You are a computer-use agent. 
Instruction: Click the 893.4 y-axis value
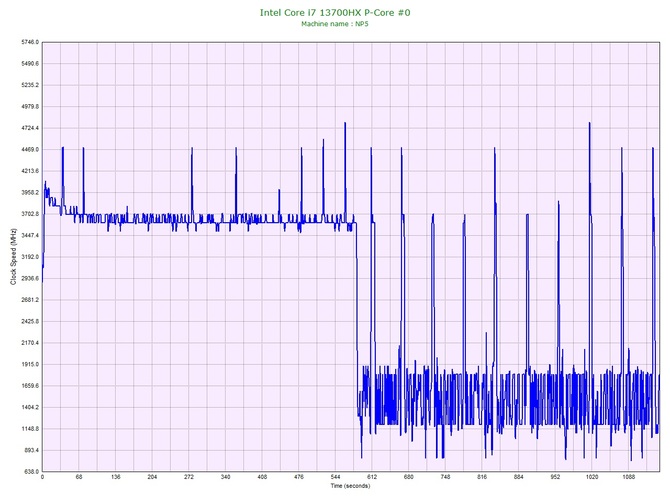[31, 450]
